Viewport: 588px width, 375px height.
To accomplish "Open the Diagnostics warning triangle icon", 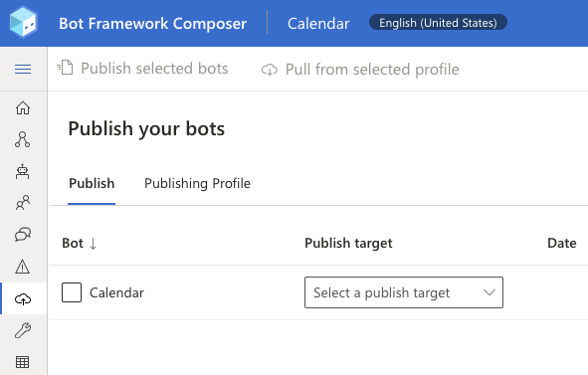I will [23, 267].
